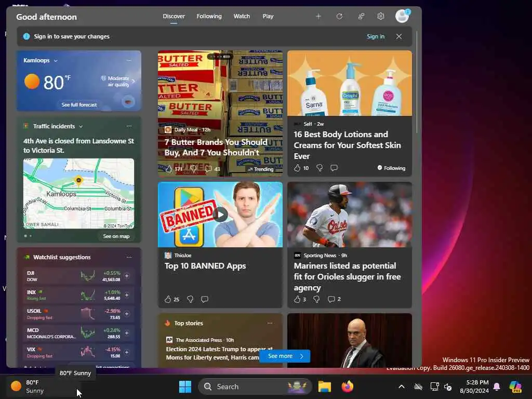Add DJI DOW to watchlist
Screen dimensions: 532x399
coord(127,276)
